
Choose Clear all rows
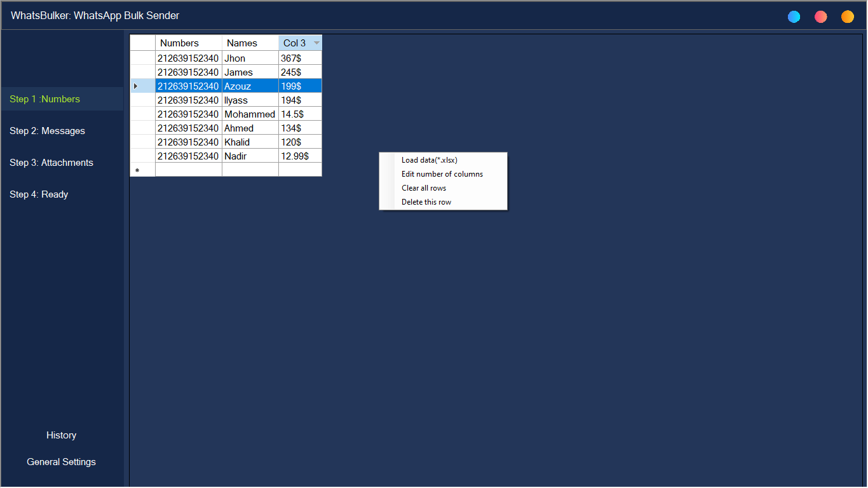(444, 188)
